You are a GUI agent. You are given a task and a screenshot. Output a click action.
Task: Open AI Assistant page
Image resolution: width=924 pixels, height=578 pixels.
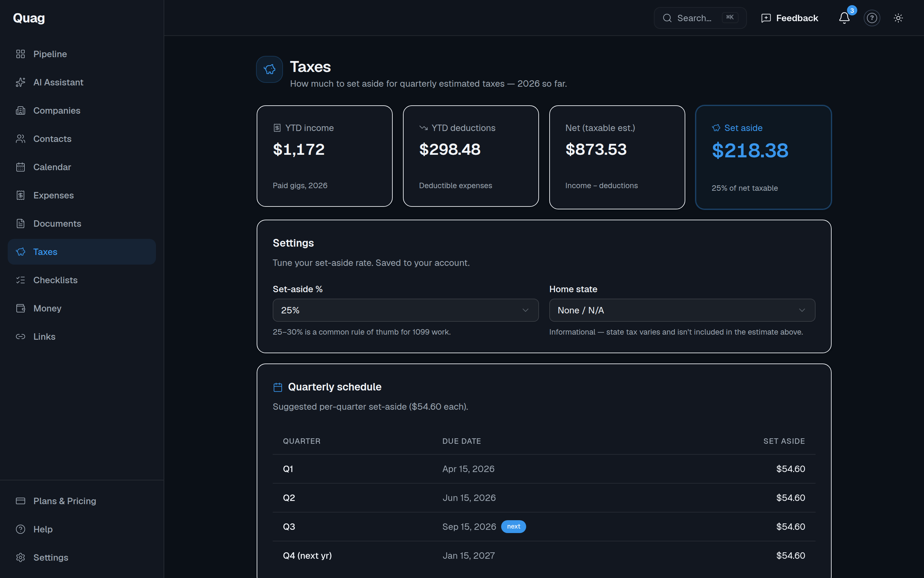click(x=82, y=82)
